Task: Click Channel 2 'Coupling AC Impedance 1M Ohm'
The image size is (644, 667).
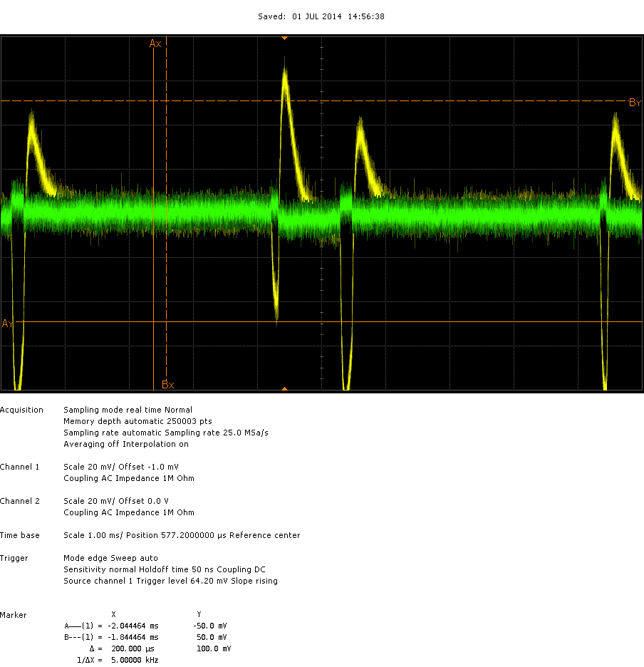Action: (x=129, y=512)
